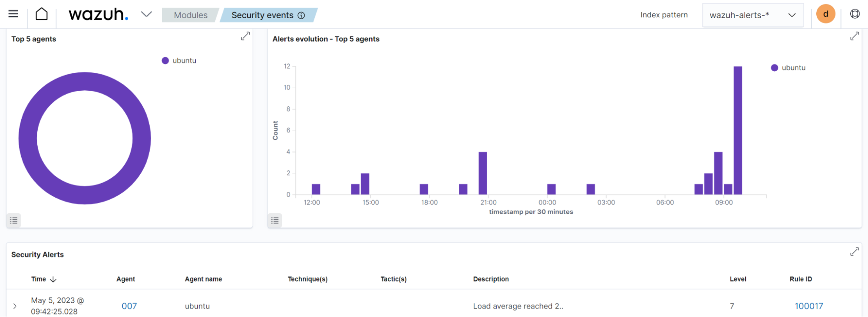Click the Index pattern label
The image size is (868, 317).
click(x=664, y=15)
